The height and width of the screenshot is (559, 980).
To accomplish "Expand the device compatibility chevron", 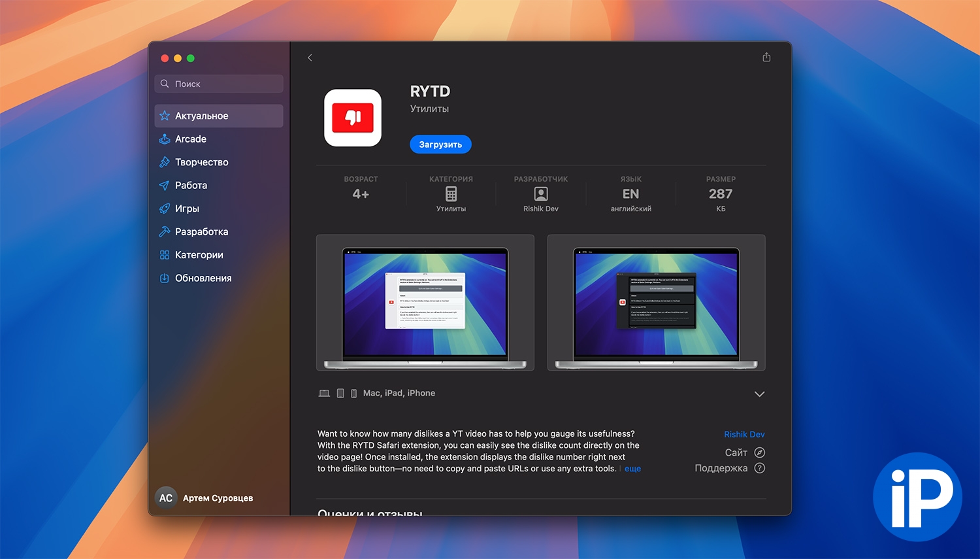I will point(759,394).
